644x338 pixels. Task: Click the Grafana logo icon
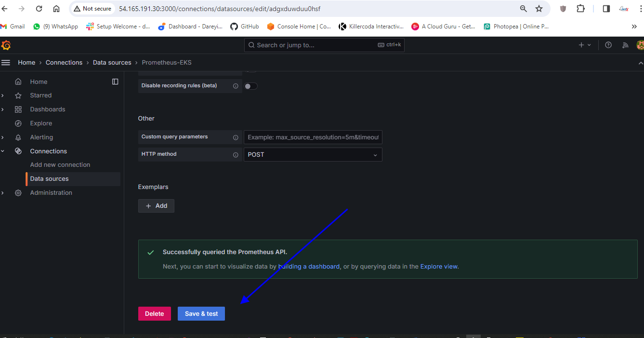pyautogui.click(x=6, y=45)
